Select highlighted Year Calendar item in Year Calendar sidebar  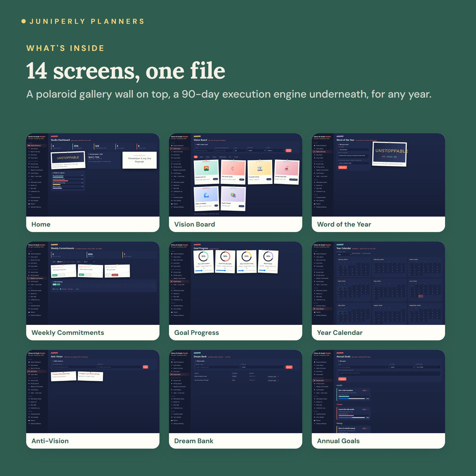click(x=322, y=309)
